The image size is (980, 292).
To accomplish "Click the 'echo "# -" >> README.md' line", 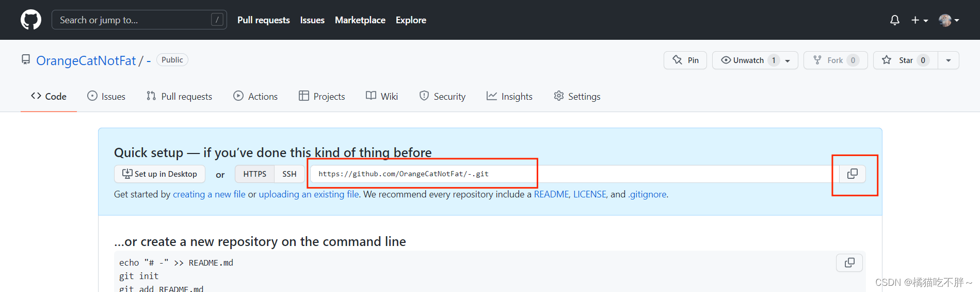I will coord(176,263).
